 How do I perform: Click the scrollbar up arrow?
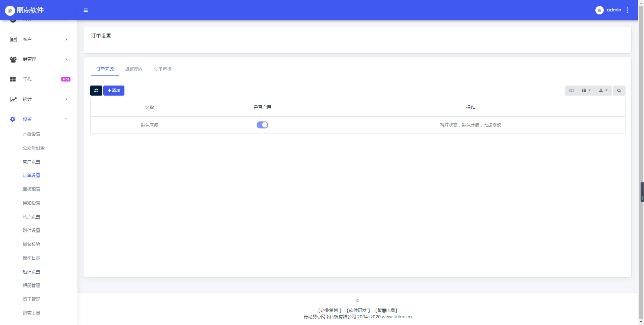(x=641, y=3)
